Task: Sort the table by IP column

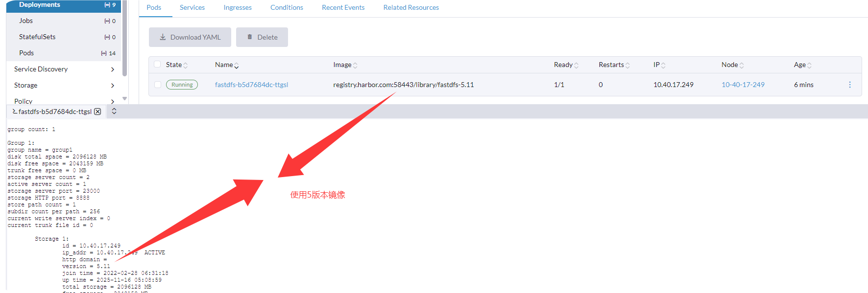Action: (x=659, y=65)
